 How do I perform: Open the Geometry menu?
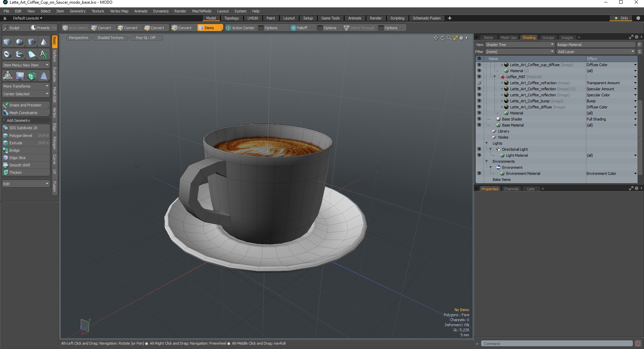[x=77, y=11]
